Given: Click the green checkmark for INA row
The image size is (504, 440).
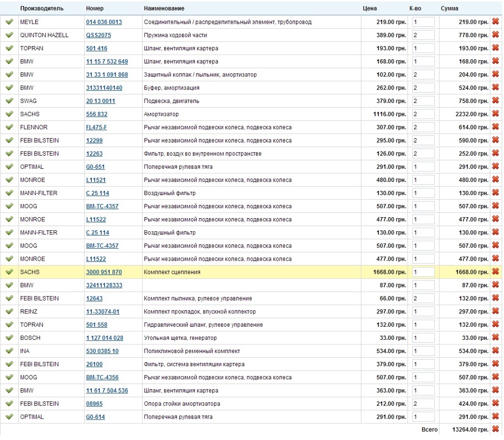Looking at the screenshot, I should tap(9, 351).
